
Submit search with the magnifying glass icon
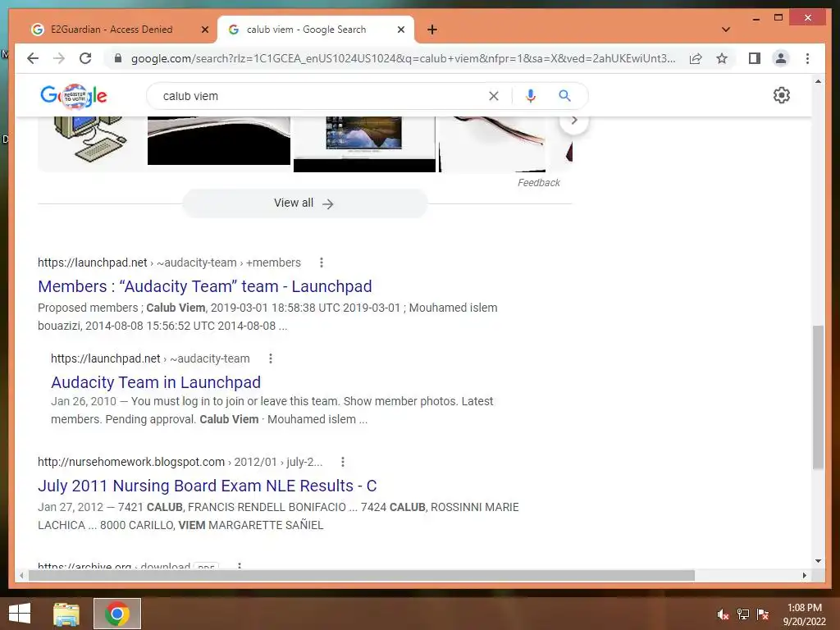coord(564,96)
